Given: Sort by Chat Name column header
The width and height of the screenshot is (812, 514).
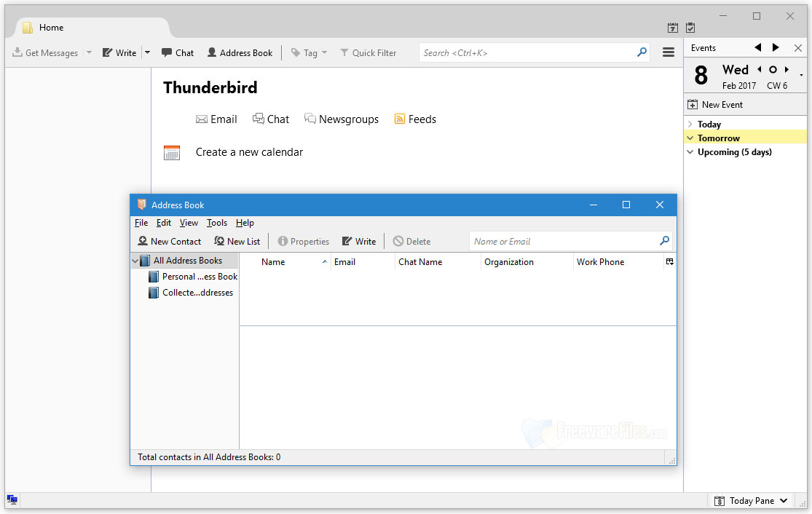Looking at the screenshot, I should pyautogui.click(x=438, y=262).
